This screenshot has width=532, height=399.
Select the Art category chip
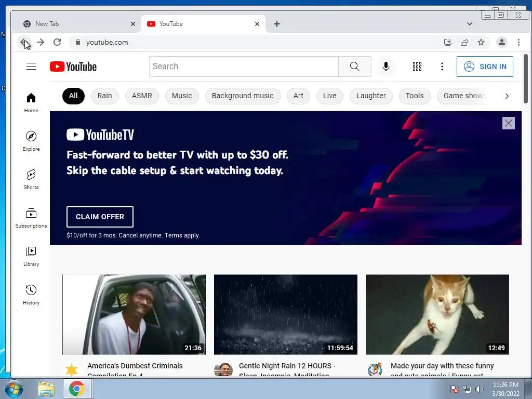pyautogui.click(x=298, y=96)
